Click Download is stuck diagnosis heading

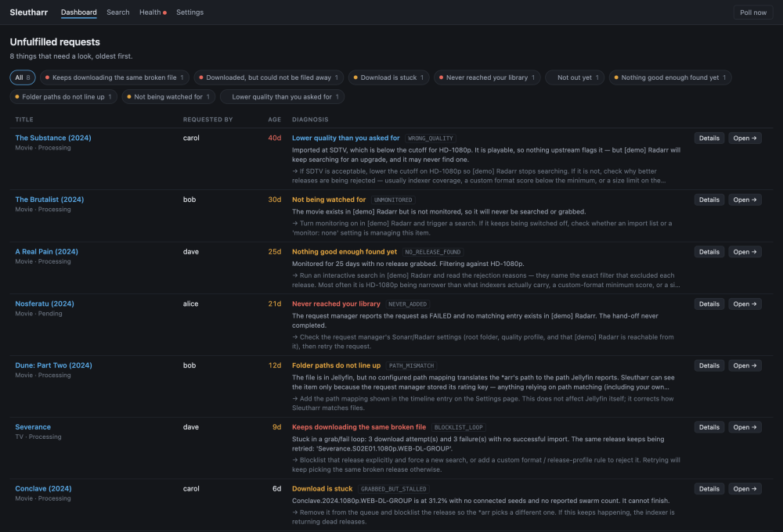pos(322,489)
